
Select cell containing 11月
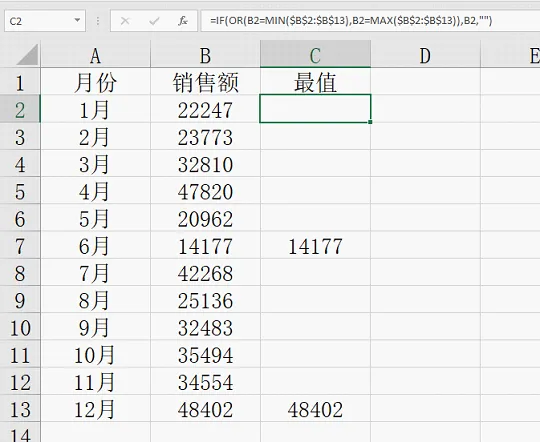(x=95, y=382)
